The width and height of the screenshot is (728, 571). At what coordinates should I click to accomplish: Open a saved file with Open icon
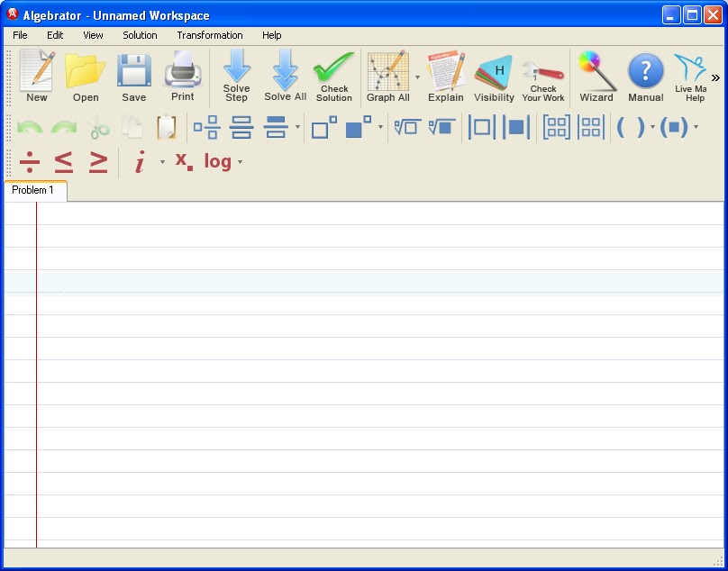tap(86, 77)
